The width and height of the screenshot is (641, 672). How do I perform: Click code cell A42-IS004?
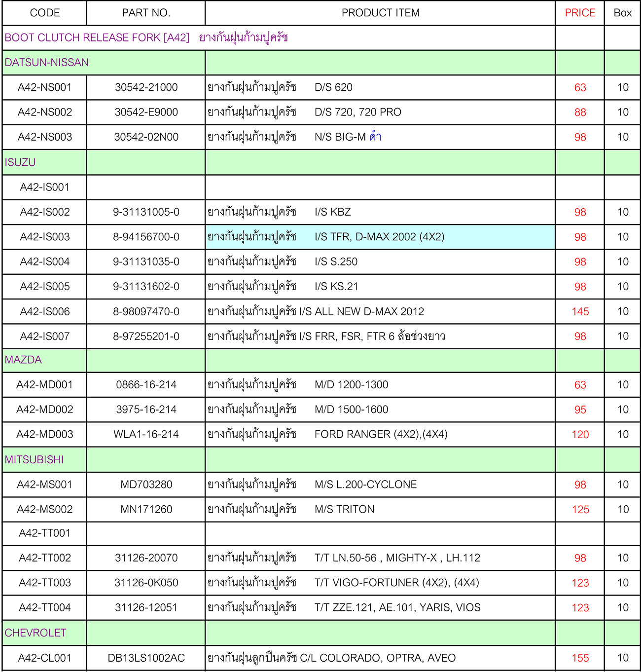click(x=45, y=262)
